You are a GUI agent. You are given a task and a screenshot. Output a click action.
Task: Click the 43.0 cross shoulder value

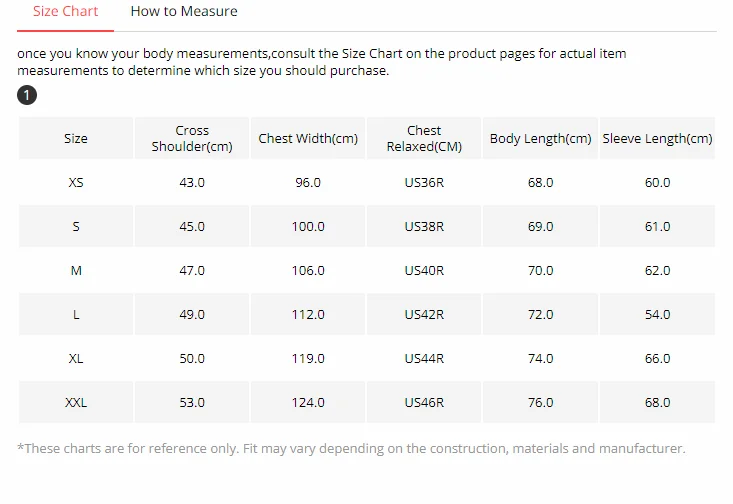(192, 182)
